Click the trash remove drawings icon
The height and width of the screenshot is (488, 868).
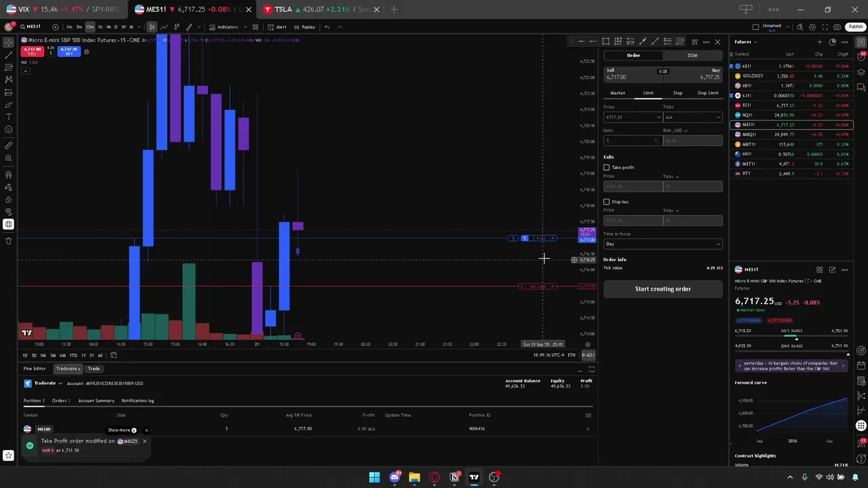(8, 241)
